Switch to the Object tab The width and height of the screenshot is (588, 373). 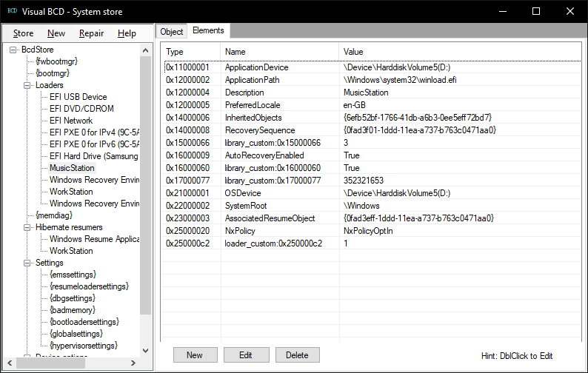click(x=171, y=32)
